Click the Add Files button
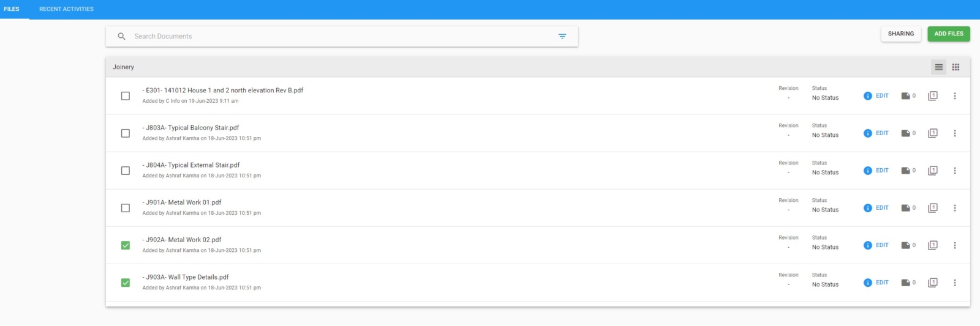The height and width of the screenshot is (326, 980). point(949,34)
